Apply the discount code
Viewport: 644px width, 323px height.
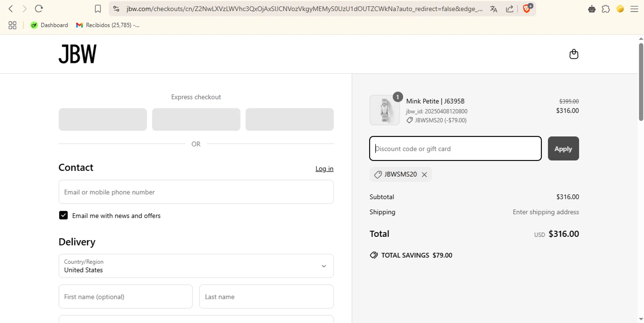[563, 148]
